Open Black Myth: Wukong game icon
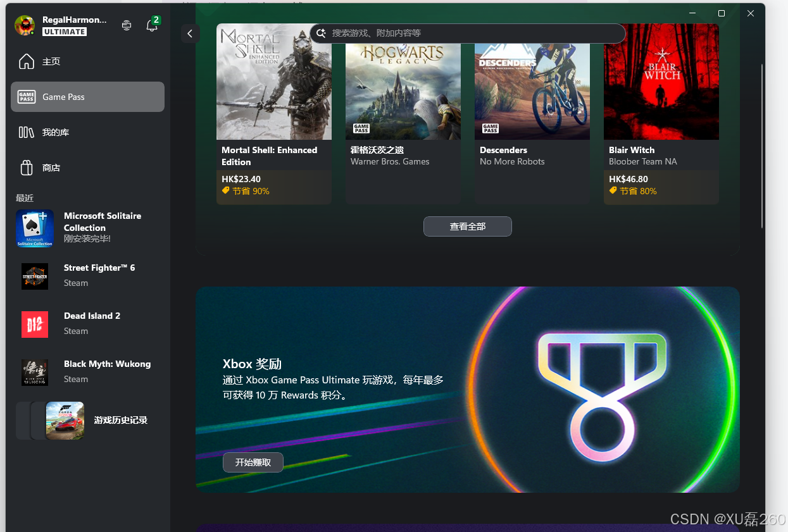The image size is (788, 532). click(35, 373)
